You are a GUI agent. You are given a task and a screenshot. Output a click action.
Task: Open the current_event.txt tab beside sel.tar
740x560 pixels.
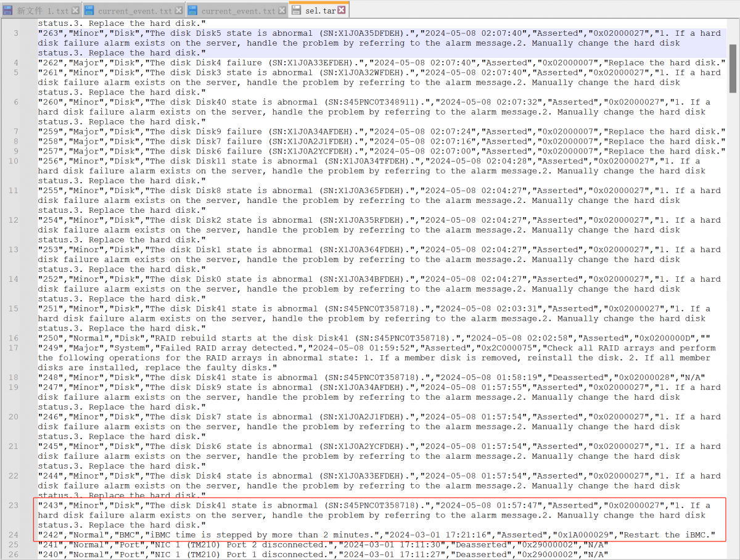(239, 10)
